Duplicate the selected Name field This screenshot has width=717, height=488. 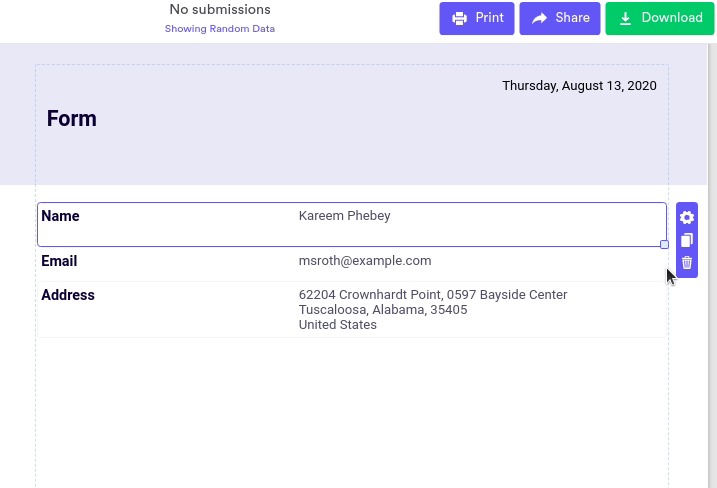coord(687,240)
